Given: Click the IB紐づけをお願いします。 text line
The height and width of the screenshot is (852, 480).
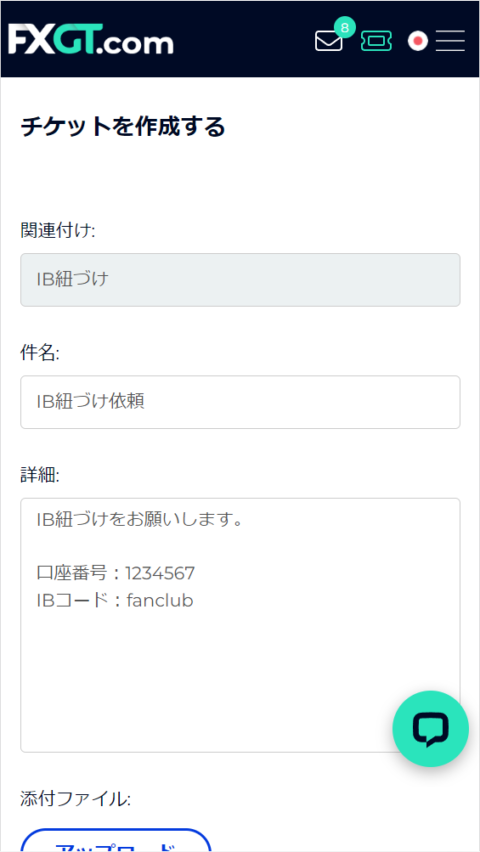Looking at the screenshot, I should (x=139, y=520).
